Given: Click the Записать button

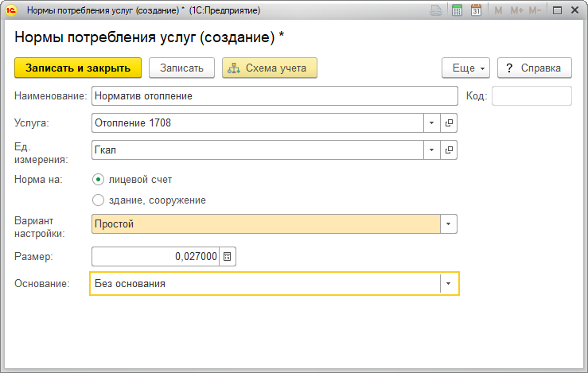Looking at the screenshot, I should click(181, 68).
